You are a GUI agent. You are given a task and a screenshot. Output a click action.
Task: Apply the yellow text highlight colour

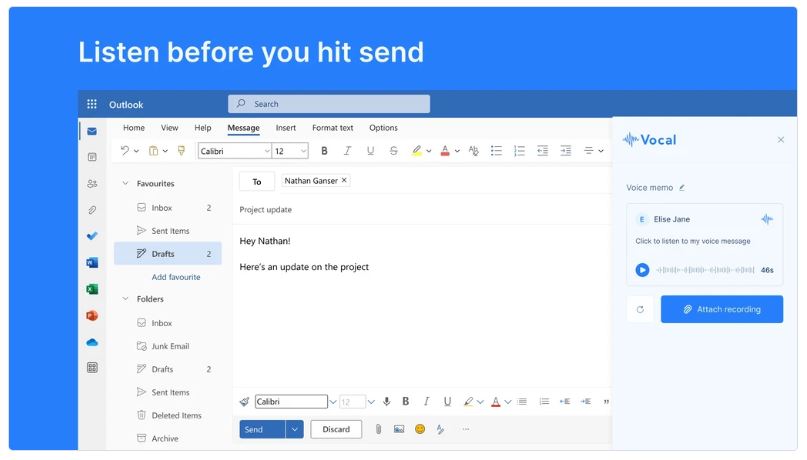pos(417,151)
